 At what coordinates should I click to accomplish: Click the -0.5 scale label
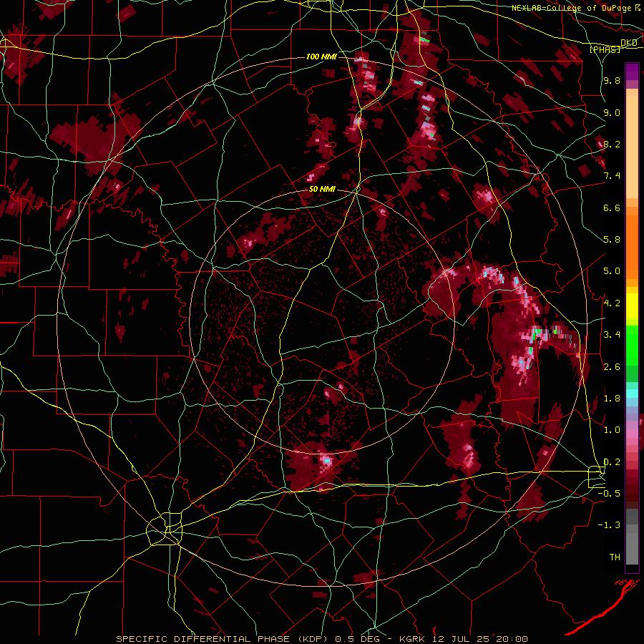(609, 494)
